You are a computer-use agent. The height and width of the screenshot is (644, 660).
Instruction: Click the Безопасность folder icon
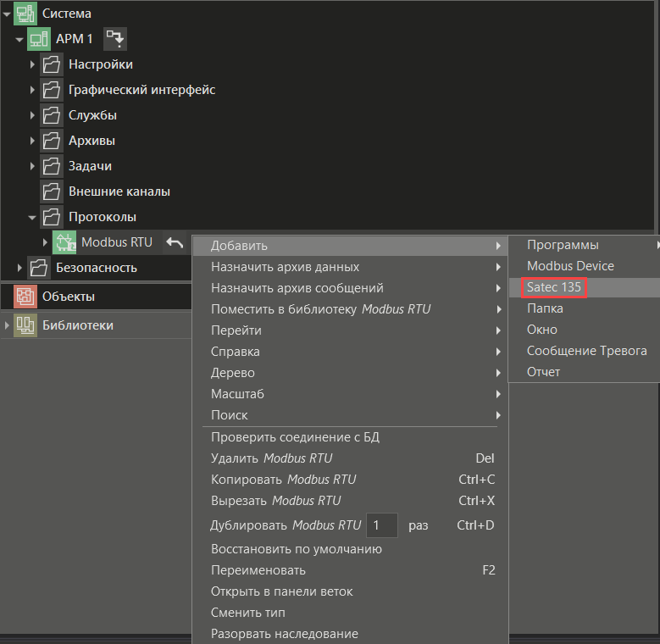tap(39, 268)
